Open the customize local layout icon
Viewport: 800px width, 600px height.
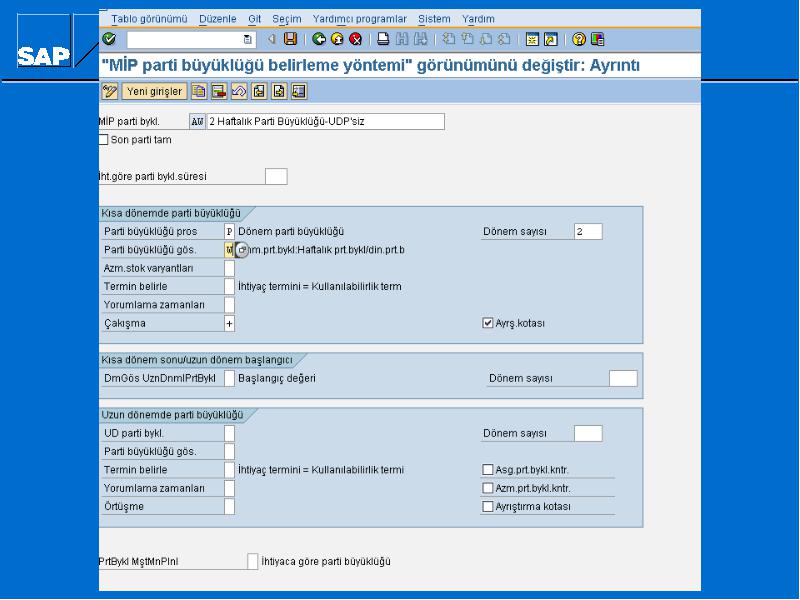[597, 39]
